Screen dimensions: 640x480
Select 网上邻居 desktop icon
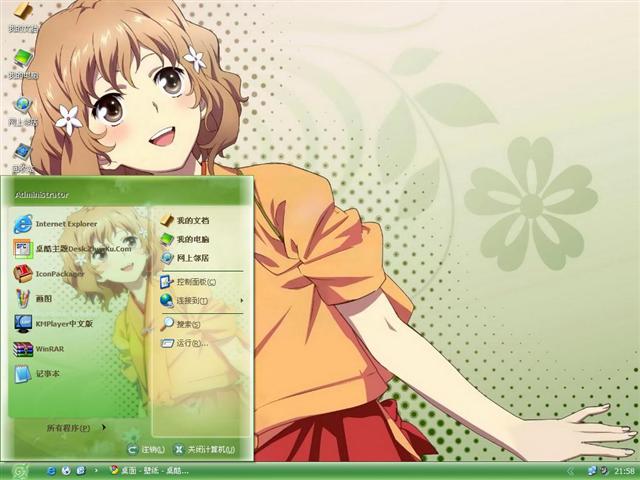point(23,111)
